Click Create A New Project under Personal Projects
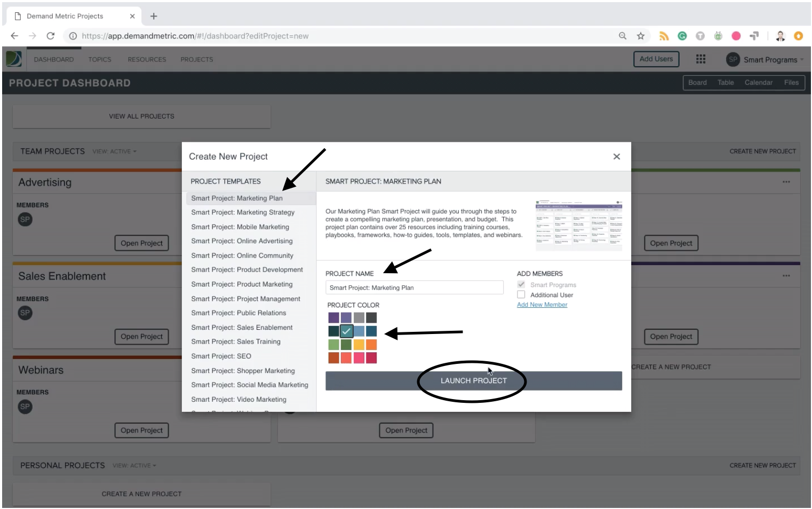 (141, 494)
